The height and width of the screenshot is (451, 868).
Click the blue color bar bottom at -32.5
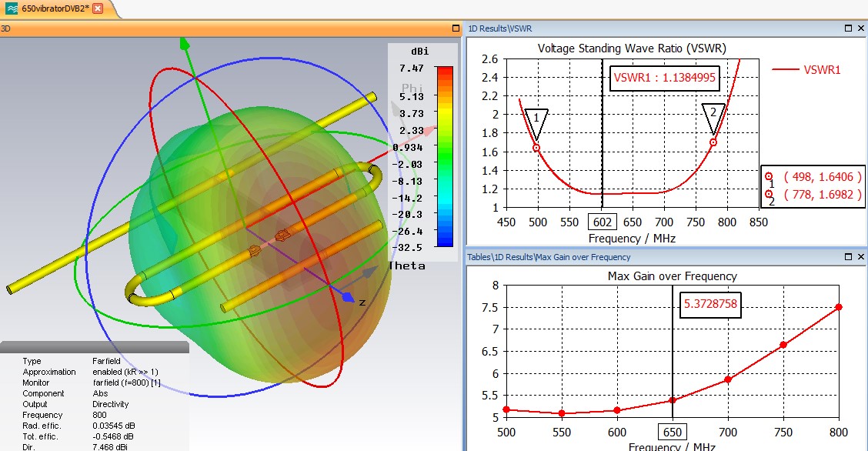pyautogui.click(x=445, y=242)
